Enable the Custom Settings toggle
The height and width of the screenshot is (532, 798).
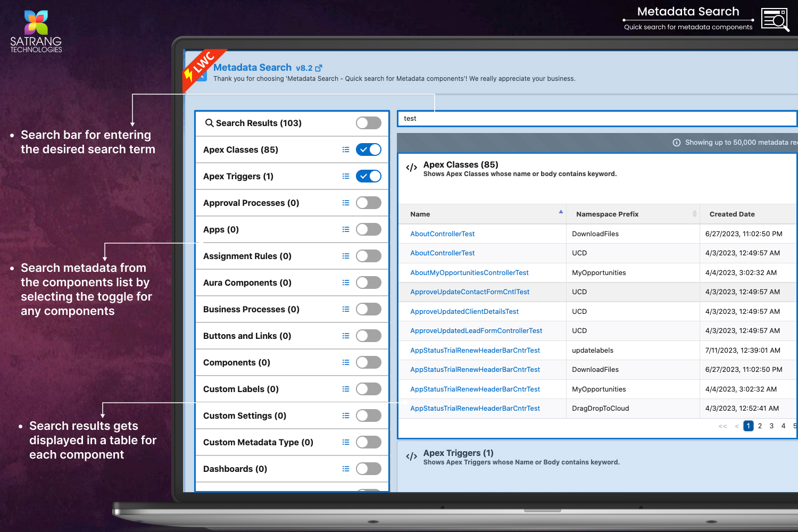[369, 415]
